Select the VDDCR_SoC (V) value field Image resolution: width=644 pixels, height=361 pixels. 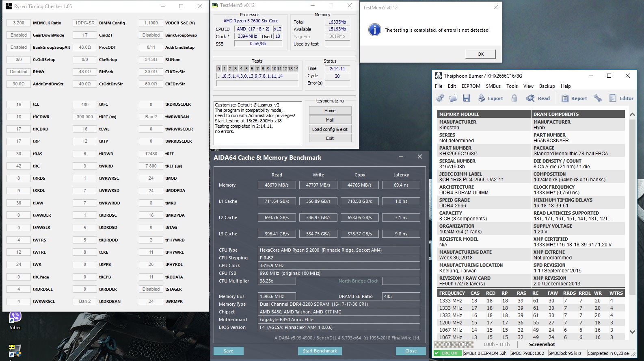(151, 23)
